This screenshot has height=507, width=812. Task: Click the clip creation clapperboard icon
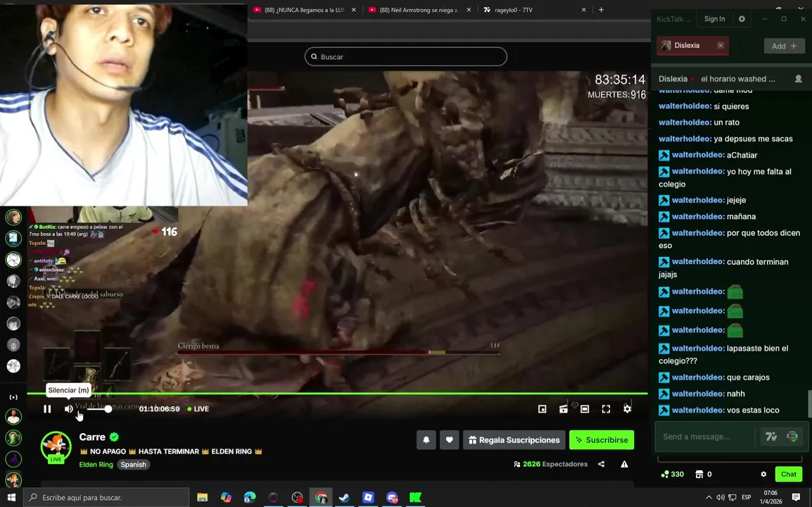pyautogui.click(x=564, y=409)
